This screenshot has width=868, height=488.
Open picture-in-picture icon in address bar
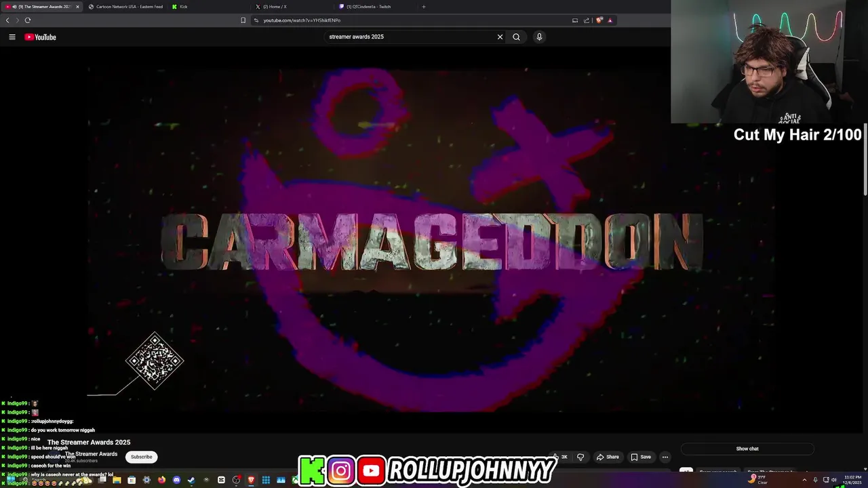[575, 20]
